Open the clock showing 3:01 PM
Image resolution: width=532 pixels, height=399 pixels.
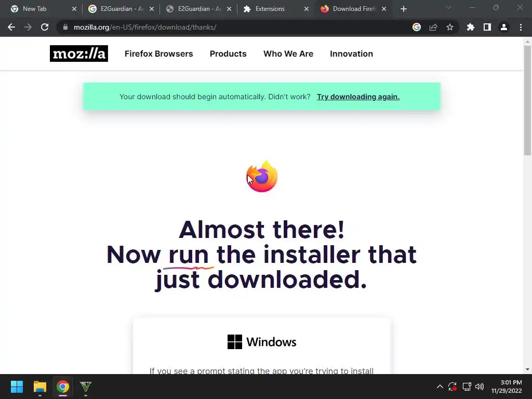506,387
